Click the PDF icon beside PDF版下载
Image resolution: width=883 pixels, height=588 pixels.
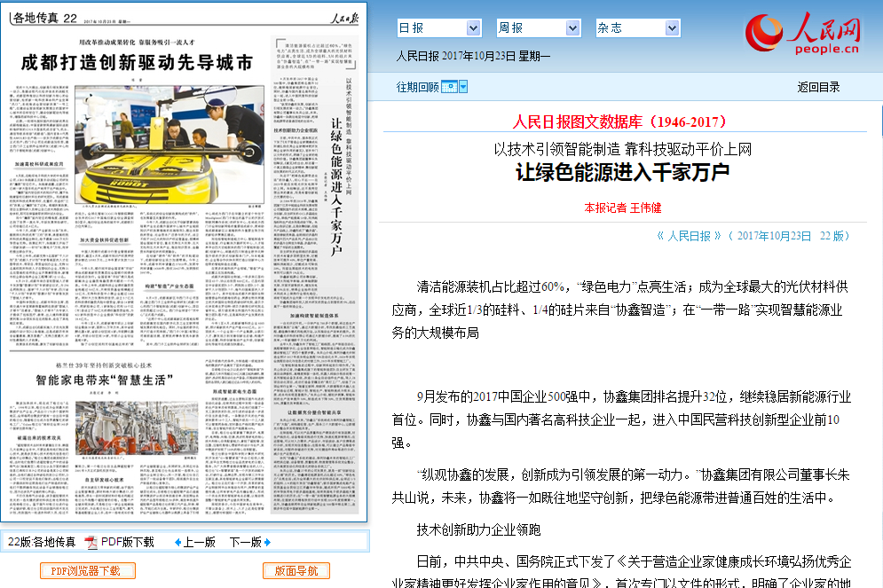(91, 542)
